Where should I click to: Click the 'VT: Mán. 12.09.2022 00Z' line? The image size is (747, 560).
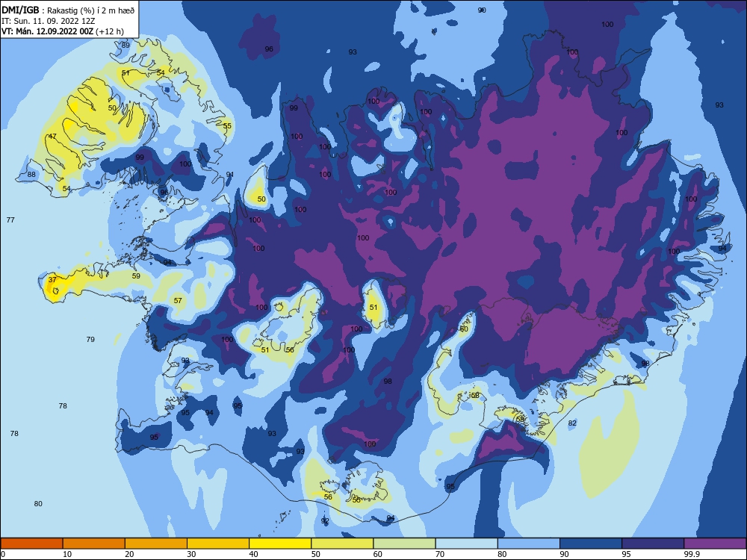pos(47,31)
